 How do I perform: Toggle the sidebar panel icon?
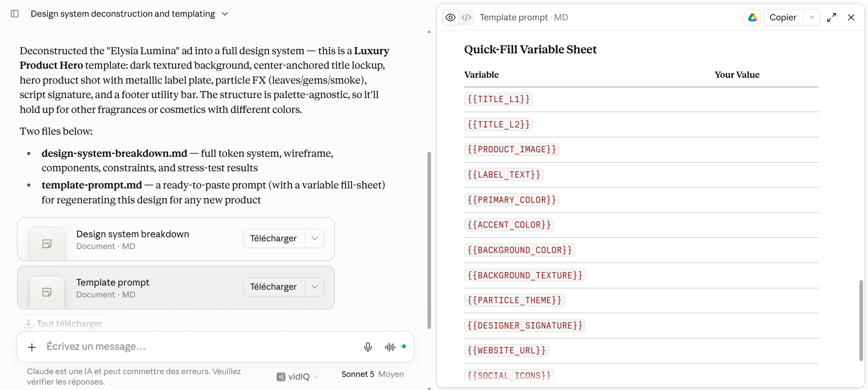tap(14, 14)
